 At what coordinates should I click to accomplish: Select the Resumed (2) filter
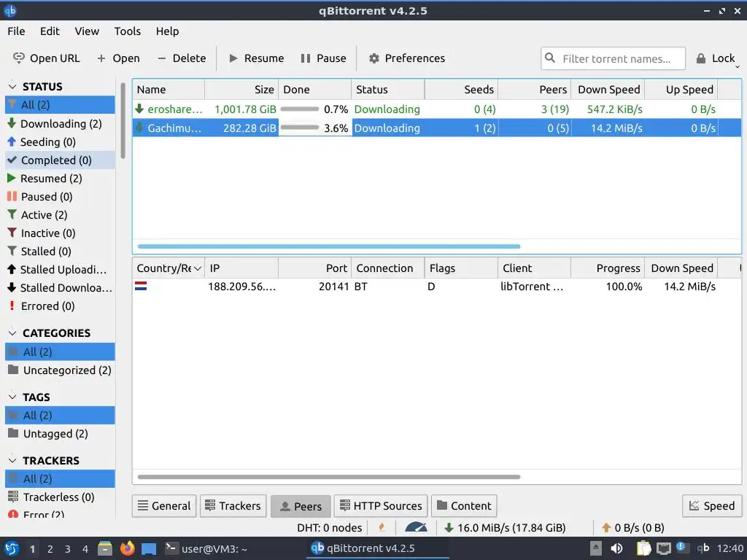[x=60, y=179]
